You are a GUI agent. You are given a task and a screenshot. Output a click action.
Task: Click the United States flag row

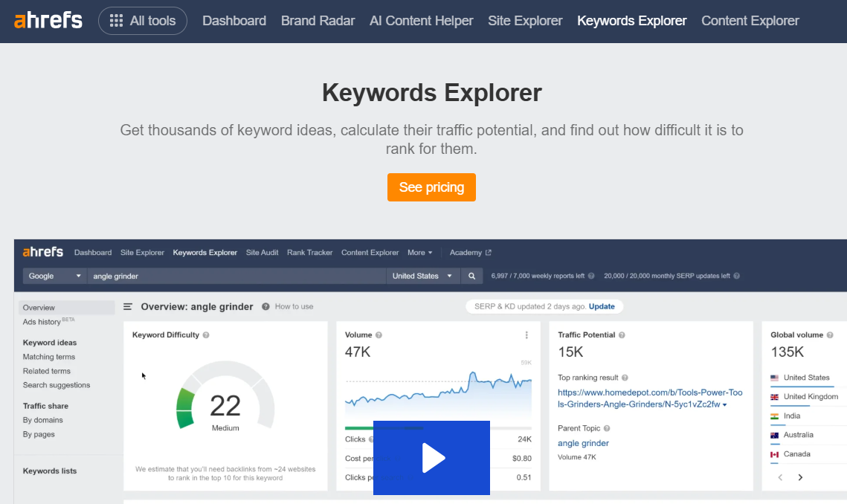(800, 378)
